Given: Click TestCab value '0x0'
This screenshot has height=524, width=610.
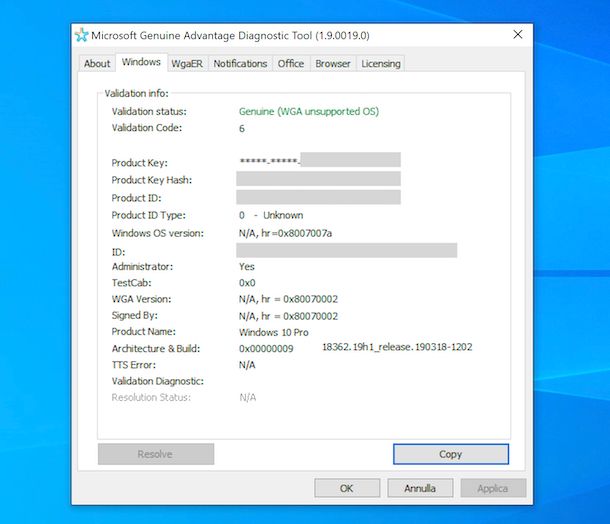Looking at the screenshot, I should coord(247,283).
